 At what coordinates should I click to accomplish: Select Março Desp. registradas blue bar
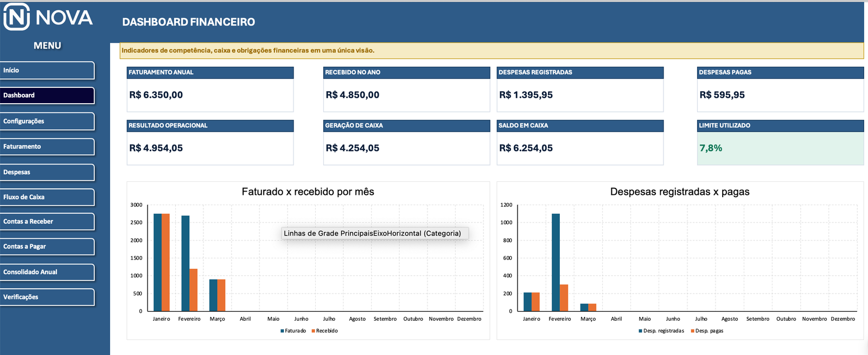tap(584, 307)
